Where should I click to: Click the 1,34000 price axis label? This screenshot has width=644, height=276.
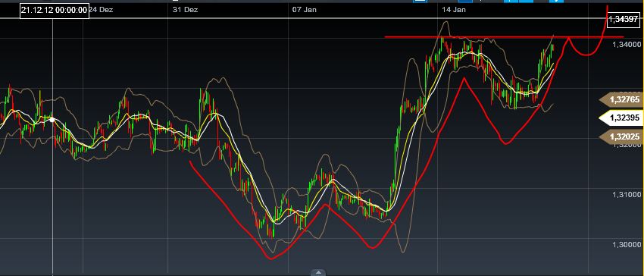627,45
